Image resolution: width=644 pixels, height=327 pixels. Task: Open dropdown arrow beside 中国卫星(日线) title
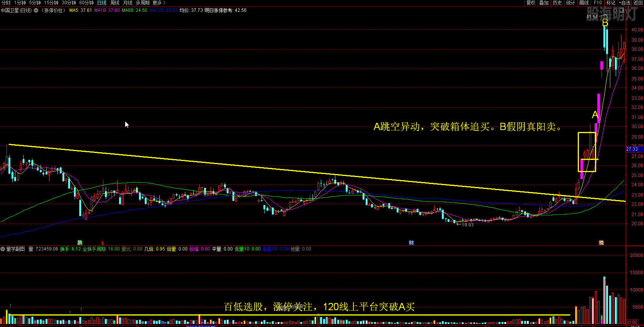(36, 10)
